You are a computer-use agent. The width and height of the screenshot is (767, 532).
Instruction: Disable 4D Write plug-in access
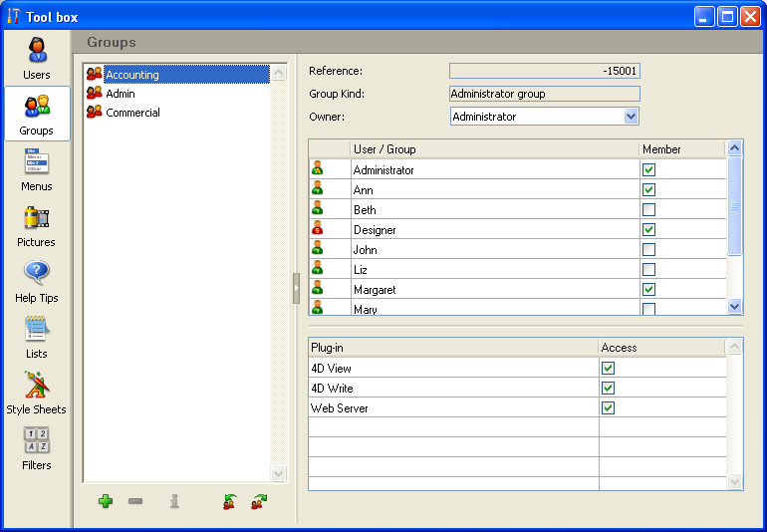tap(609, 388)
